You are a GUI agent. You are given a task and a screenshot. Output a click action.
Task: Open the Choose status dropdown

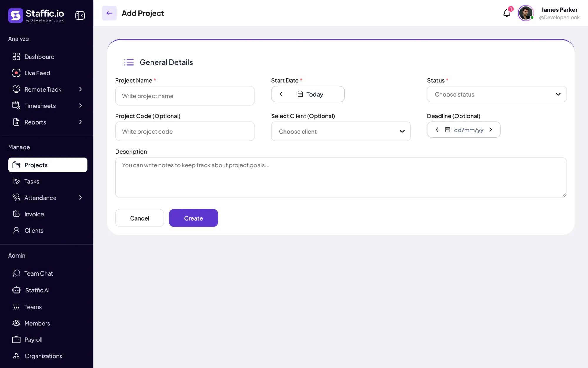tap(497, 94)
